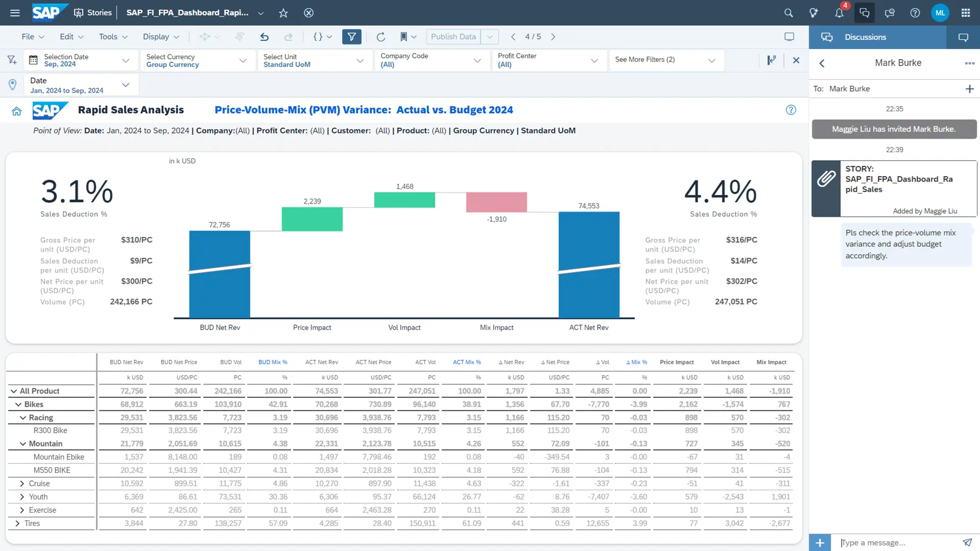Open the Company Code filter dropdown
Screen dimensions: 980x551
(x=432, y=60)
